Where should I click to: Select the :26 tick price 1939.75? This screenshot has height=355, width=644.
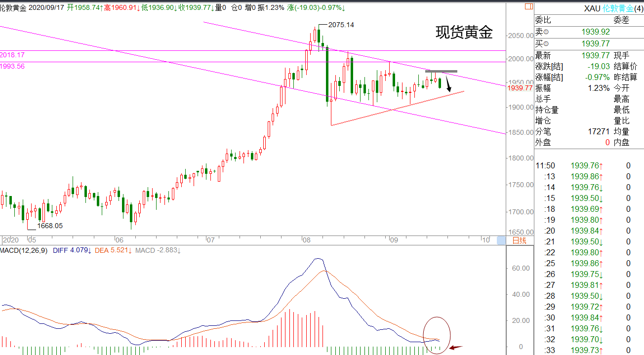click(x=587, y=275)
